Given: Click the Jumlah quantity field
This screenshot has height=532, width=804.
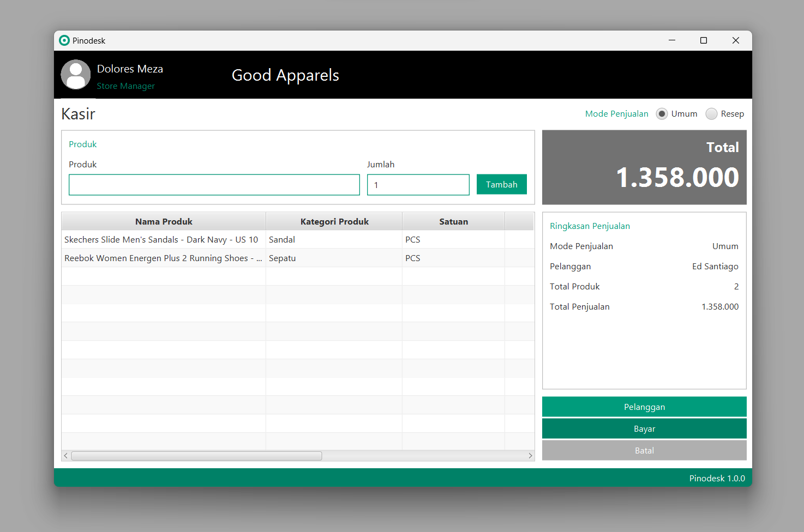Looking at the screenshot, I should pos(418,185).
